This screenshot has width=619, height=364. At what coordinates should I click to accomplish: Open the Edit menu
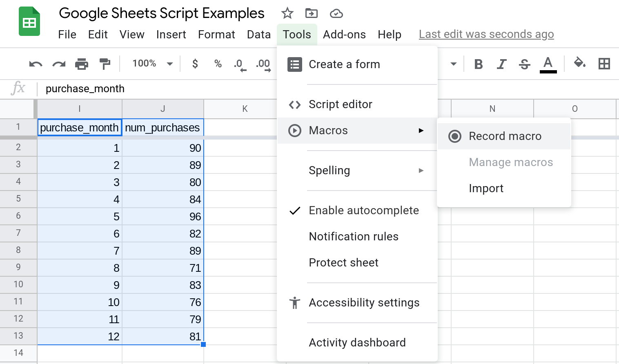pos(98,35)
